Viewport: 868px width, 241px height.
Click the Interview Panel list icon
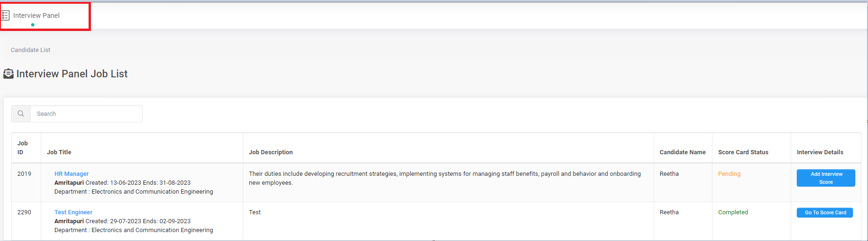[x=5, y=15]
